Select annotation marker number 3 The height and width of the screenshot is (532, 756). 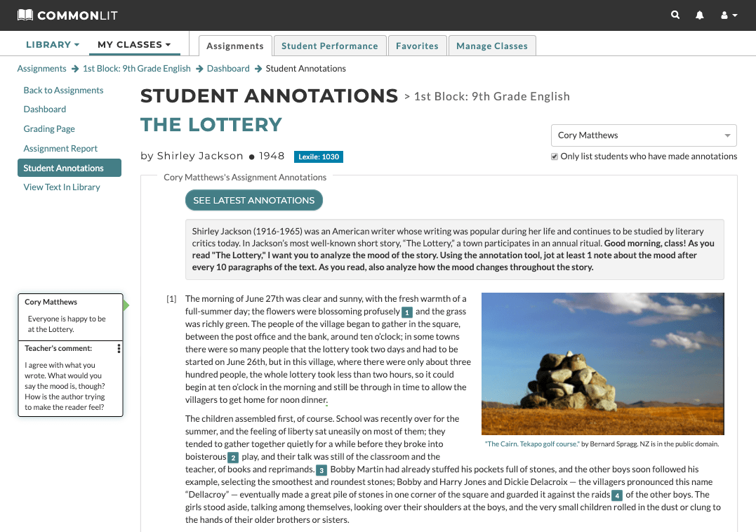321,470
